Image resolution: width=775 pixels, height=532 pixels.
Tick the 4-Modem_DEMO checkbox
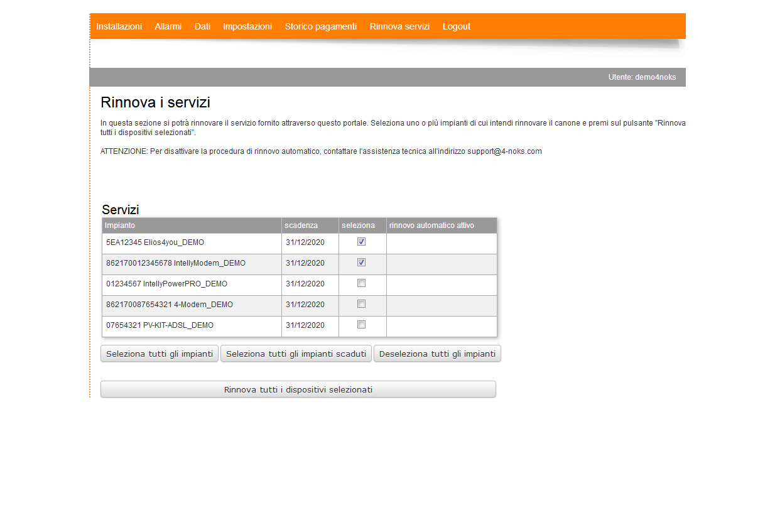point(361,304)
